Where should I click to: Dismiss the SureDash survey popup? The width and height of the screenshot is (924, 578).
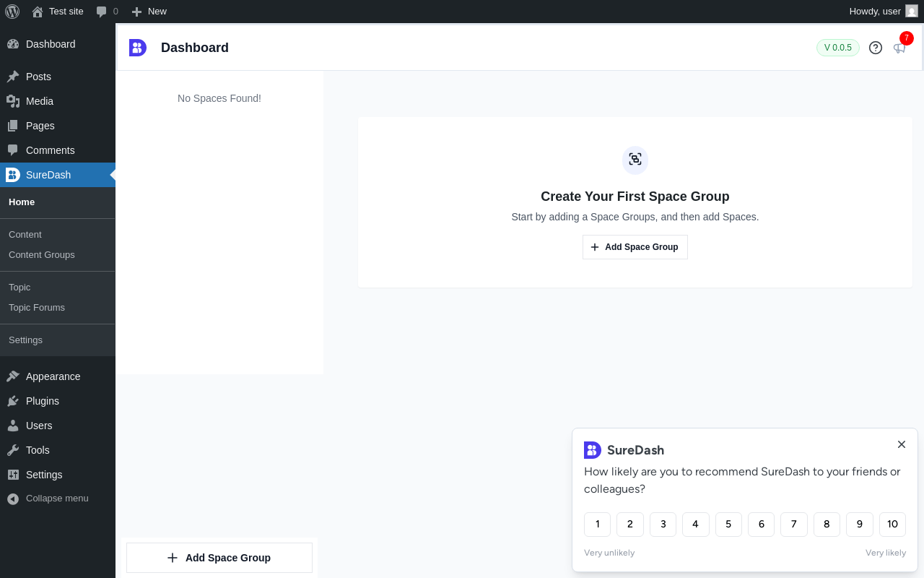click(x=902, y=444)
